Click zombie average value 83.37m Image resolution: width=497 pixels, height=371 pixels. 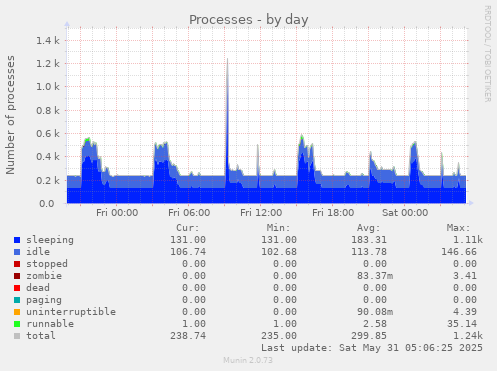point(375,276)
